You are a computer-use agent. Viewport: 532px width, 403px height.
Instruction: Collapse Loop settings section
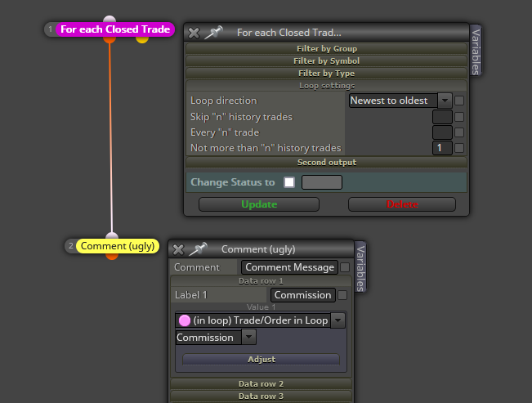pos(326,86)
